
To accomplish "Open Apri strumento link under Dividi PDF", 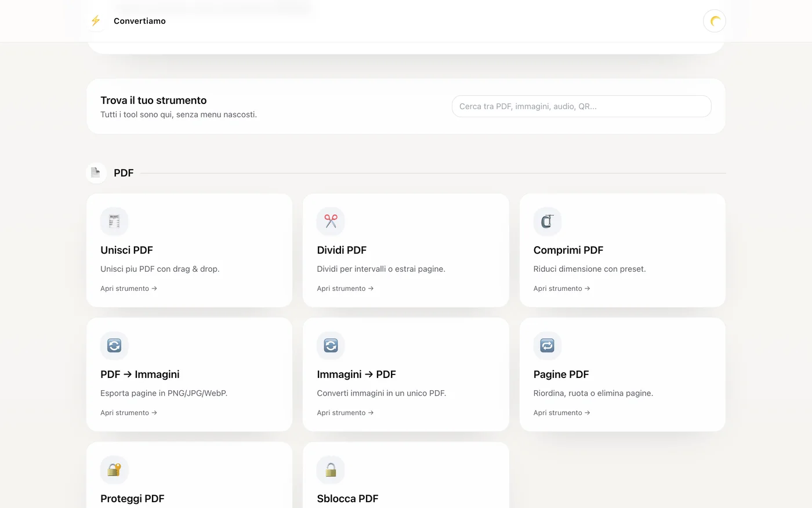I will (345, 289).
